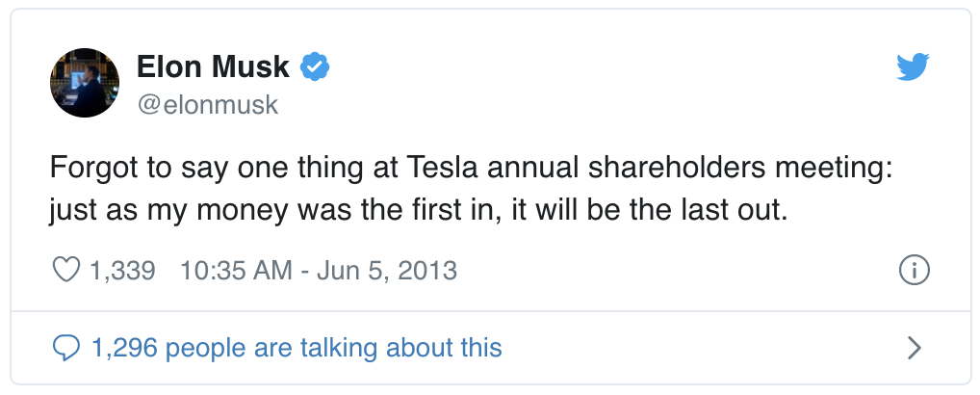Click the blue verified badge

coord(316,66)
